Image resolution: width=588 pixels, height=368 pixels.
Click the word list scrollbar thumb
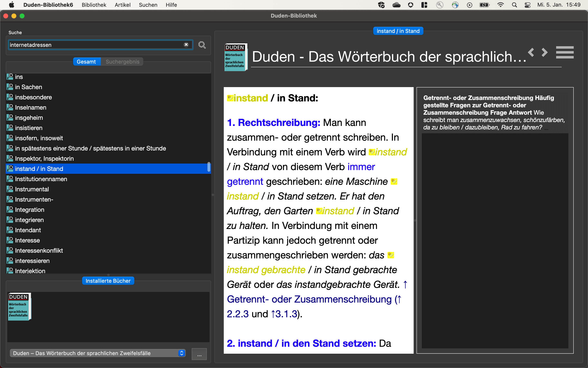pos(209,167)
